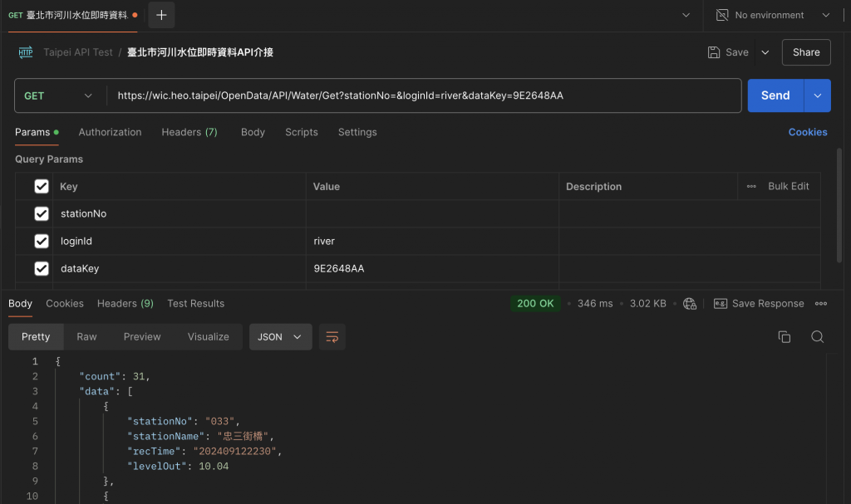
Task: Click the "levelOut": 10.04 JSON line
Action: click(178, 466)
